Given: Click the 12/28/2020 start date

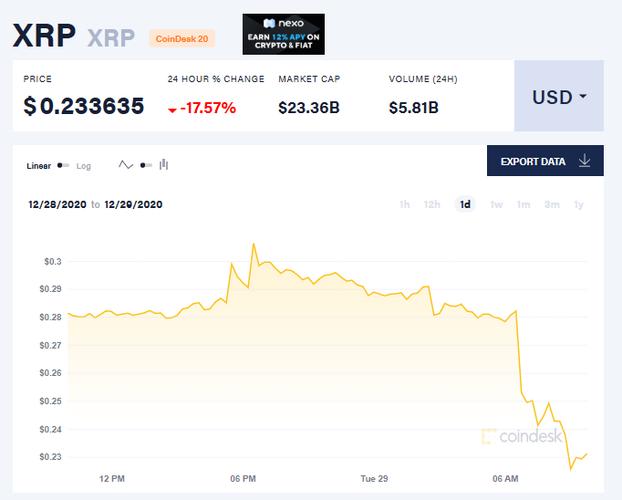Looking at the screenshot, I should [57, 204].
